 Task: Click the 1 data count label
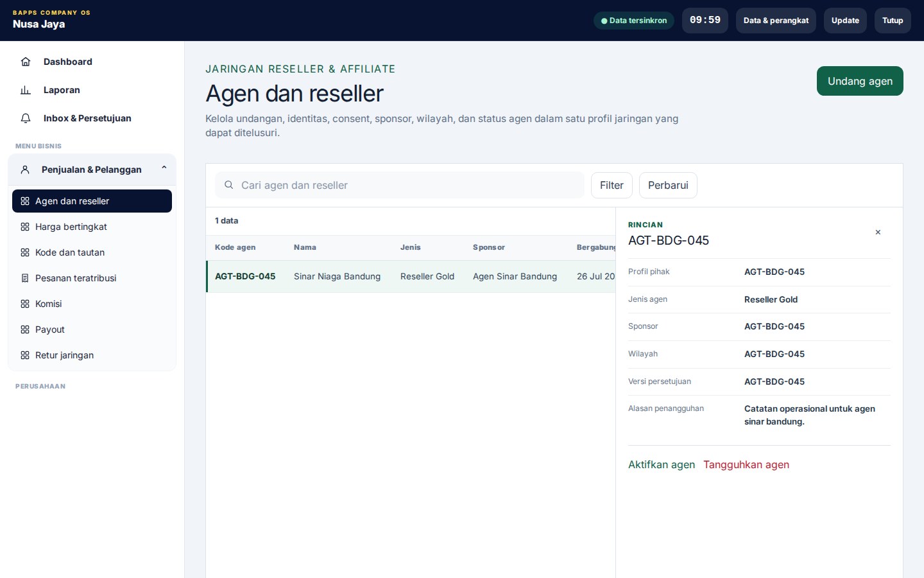tap(227, 221)
